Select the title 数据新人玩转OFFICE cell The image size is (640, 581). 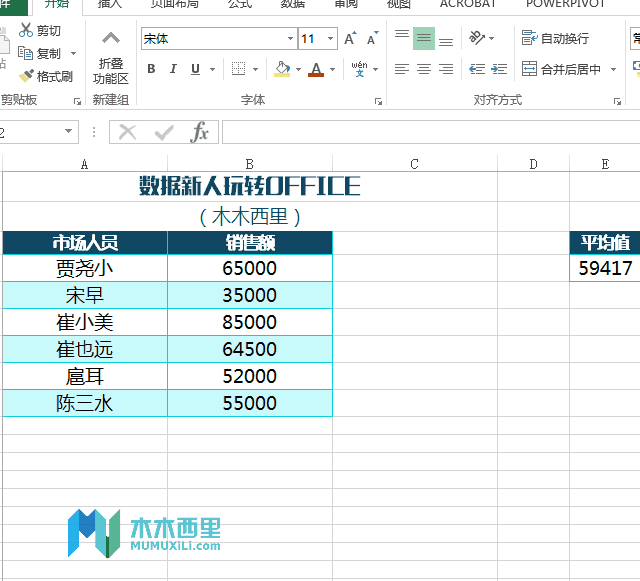coord(250,186)
